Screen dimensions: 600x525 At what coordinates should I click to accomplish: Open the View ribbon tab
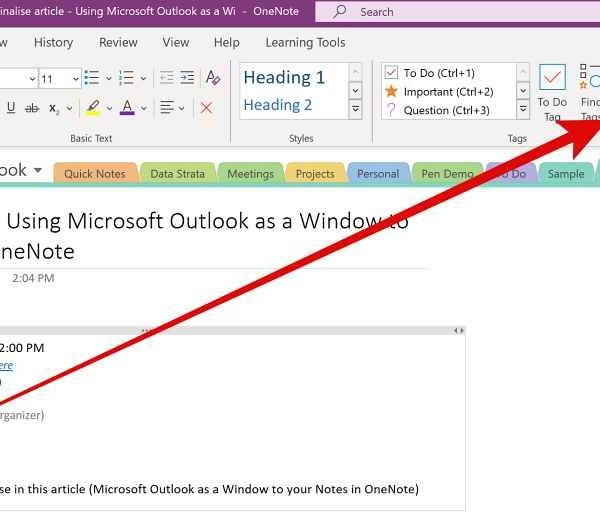point(176,42)
